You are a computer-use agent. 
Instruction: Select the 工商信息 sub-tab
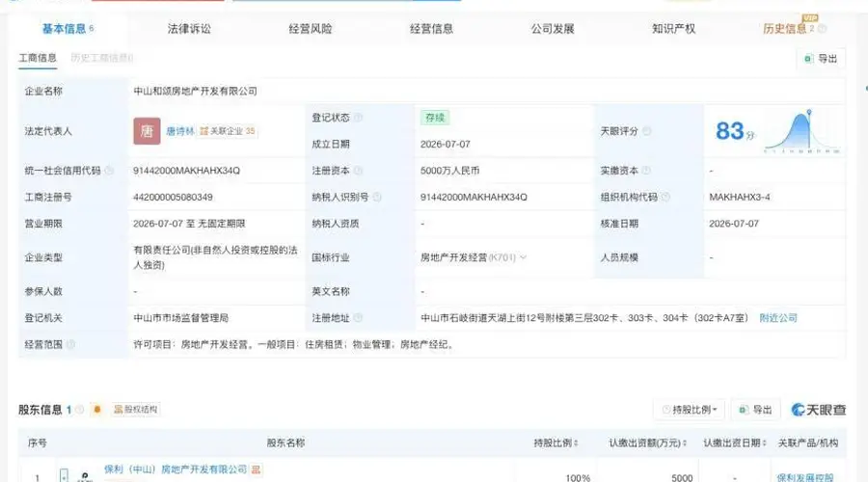[38, 58]
